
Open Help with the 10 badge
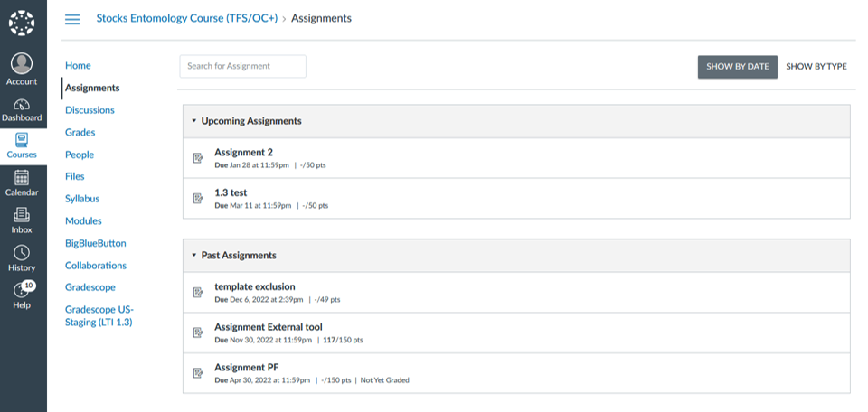tap(22, 295)
